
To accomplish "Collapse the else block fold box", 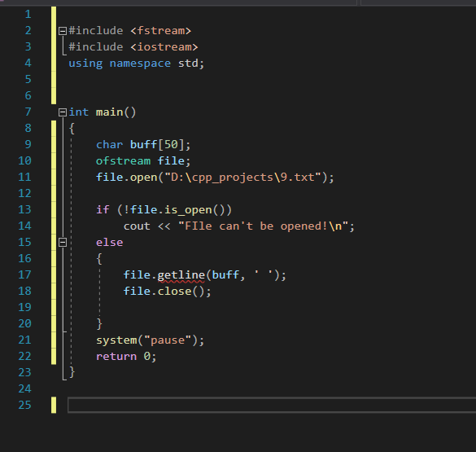I will [x=63, y=243].
